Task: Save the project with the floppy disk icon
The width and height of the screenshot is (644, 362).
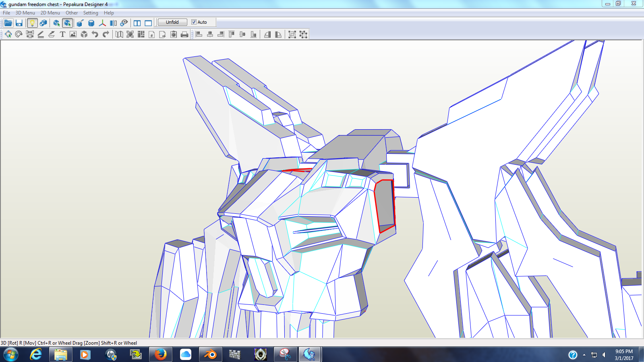Action: pyautogui.click(x=19, y=23)
